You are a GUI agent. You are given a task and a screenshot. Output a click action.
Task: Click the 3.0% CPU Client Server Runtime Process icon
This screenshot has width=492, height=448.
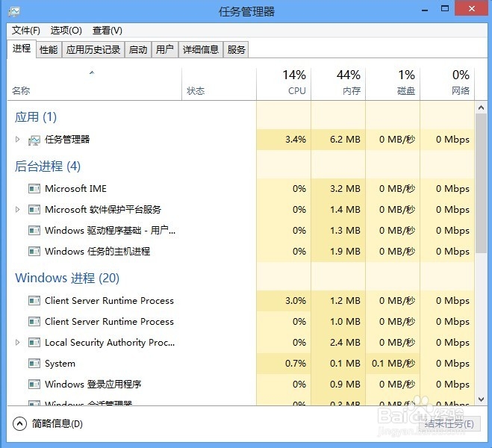pyautogui.click(x=34, y=301)
